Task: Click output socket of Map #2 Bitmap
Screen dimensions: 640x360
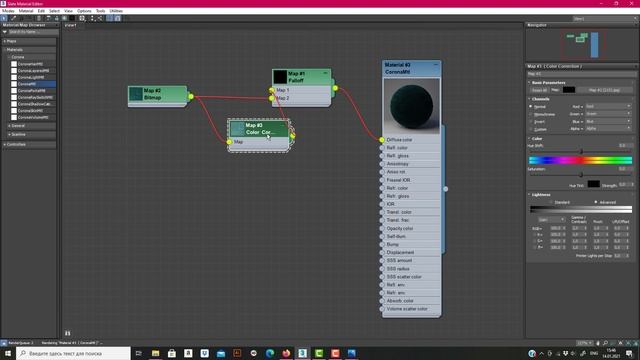Action: tap(191, 96)
